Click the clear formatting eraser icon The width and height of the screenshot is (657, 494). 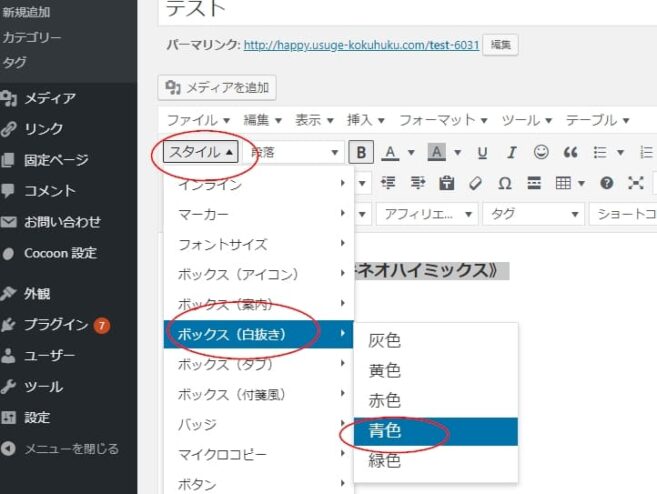pos(475,183)
